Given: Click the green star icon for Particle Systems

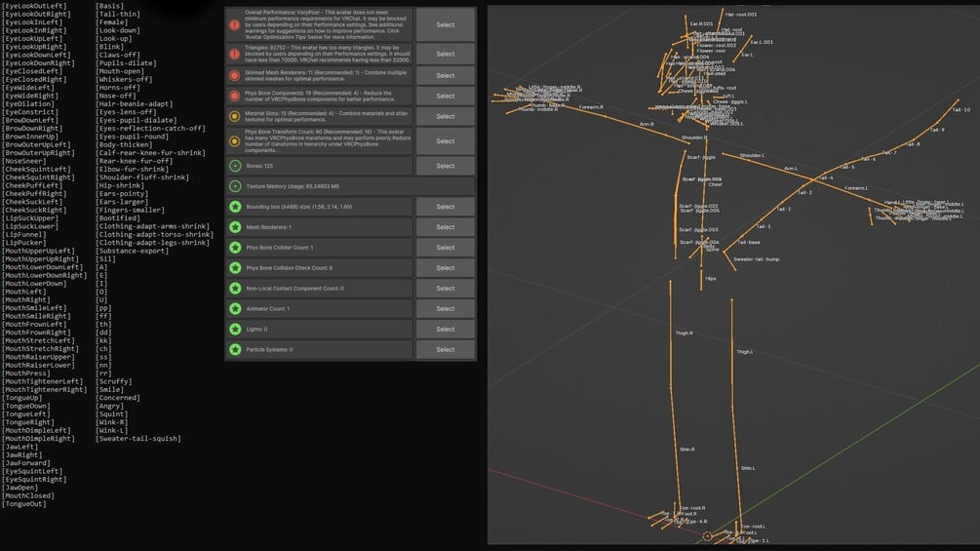Looking at the screenshot, I should click(x=235, y=350).
